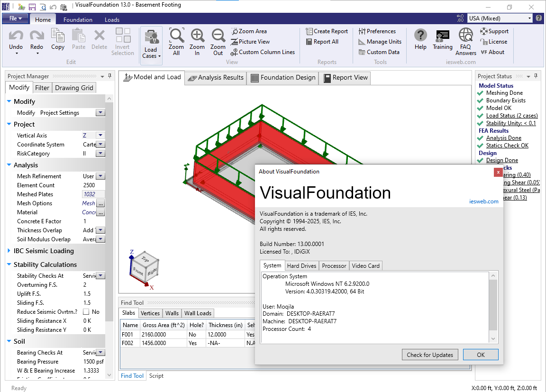The width and height of the screenshot is (546, 392).
Task: Click Create Report
Action: point(327,31)
